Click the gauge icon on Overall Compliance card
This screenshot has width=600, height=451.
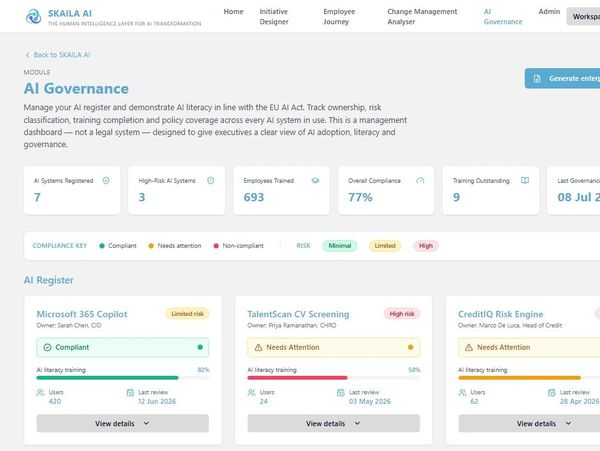pyautogui.click(x=420, y=181)
